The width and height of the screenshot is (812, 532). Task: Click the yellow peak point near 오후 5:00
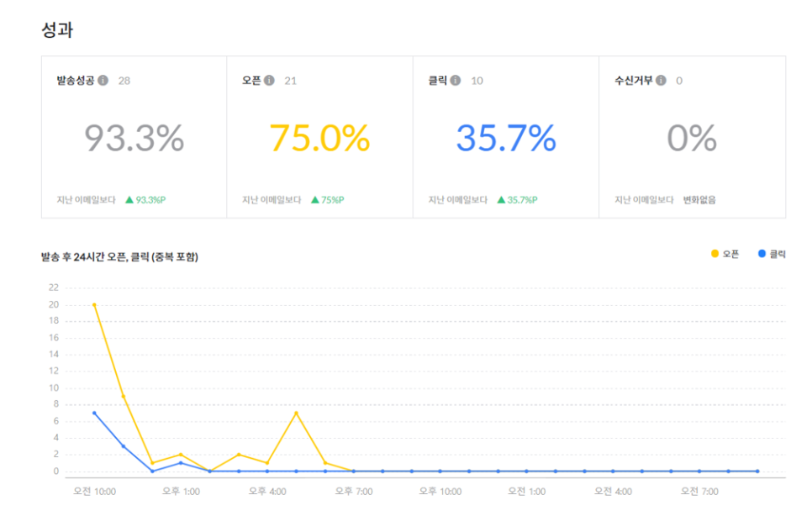[296, 413]
